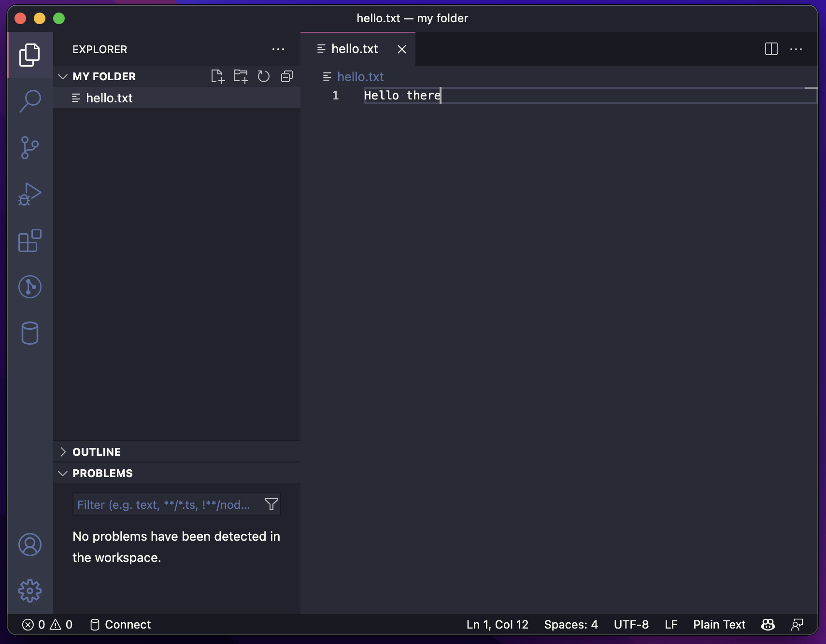
Task: Select hello.txt in the Explorer tree
Action: (x=177, y=98)
